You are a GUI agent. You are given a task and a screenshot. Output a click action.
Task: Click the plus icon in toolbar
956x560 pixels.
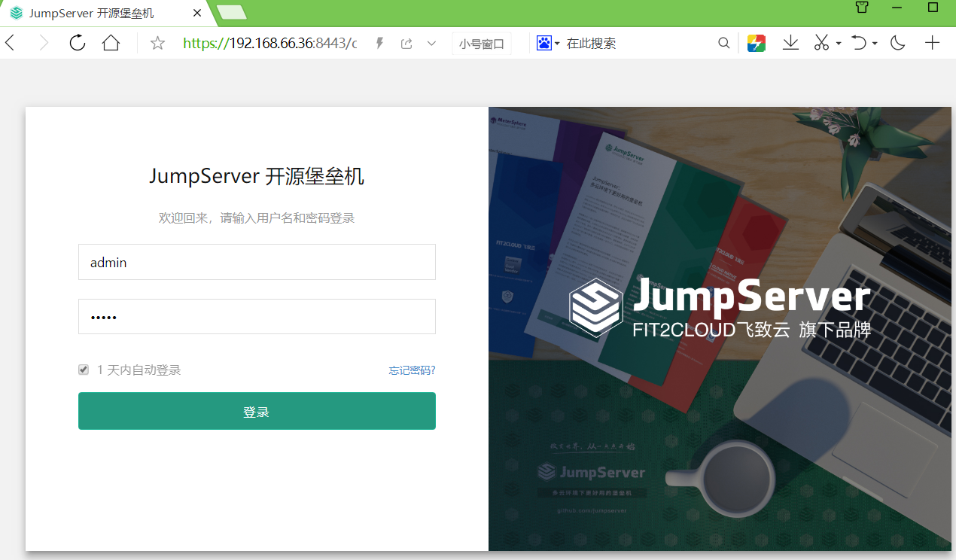pyautogui.click(x=932, y=43)
